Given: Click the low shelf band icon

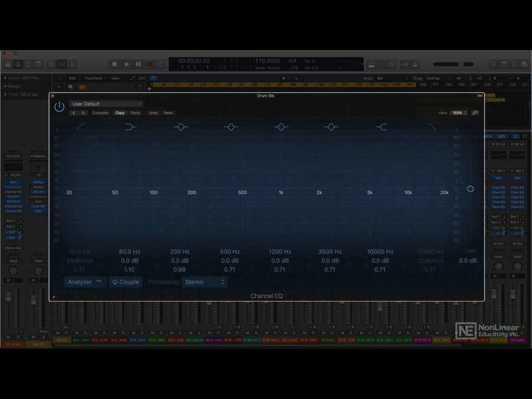Looking at the screenshot, I should pyautogui.click(x=131, y=127).
